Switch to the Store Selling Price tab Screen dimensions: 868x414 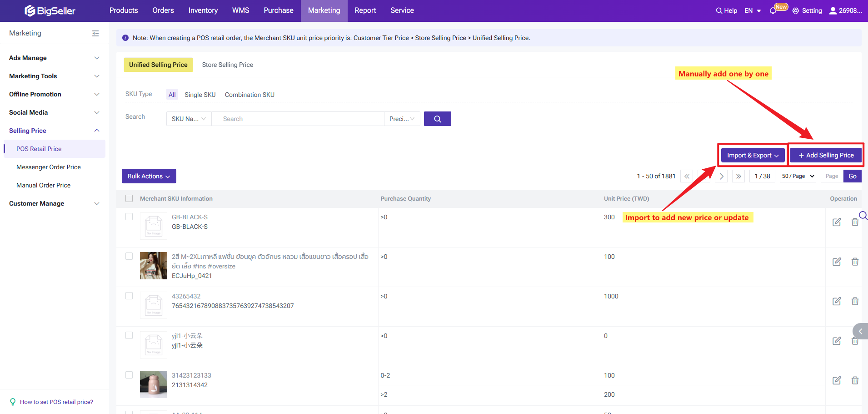(x=227, y=65)
